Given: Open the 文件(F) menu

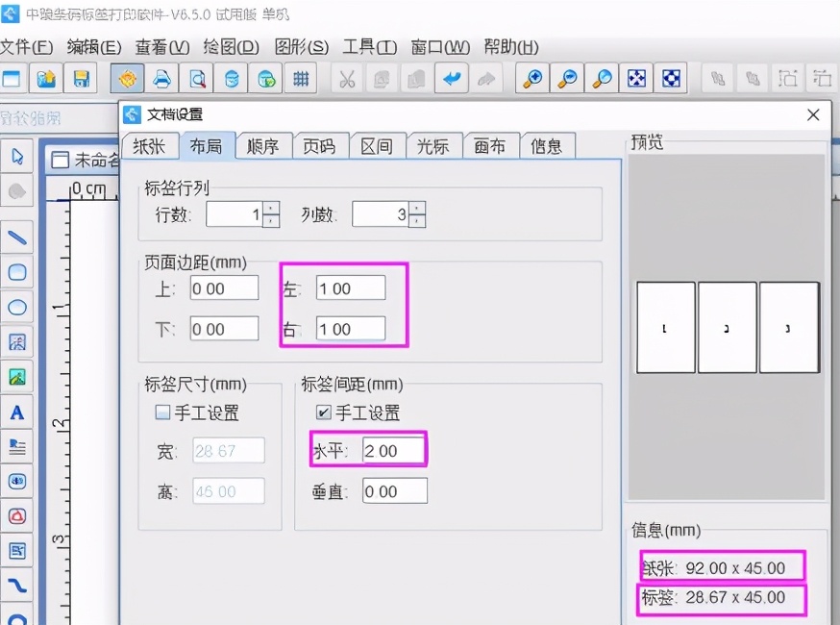Looking at the screenshot, I should pos(27,47).
